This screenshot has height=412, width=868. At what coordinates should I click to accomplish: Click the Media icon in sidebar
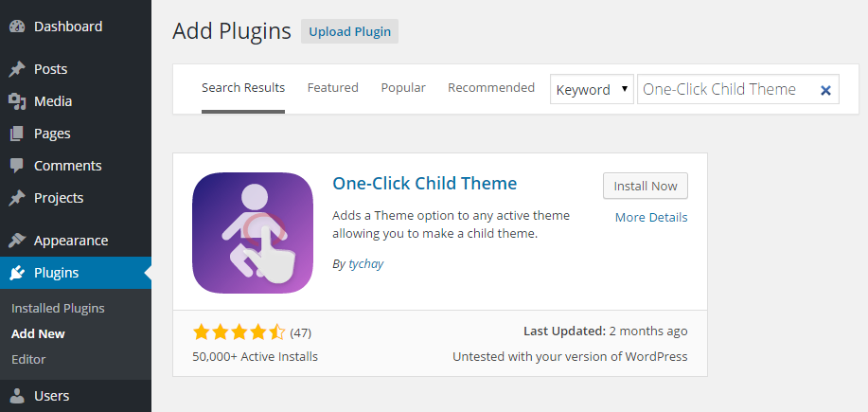coord(17,101)
